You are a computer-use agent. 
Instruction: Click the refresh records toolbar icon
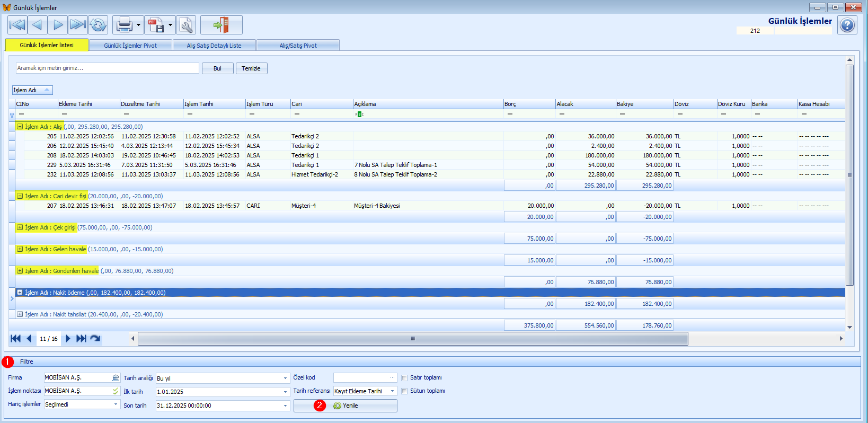(x=98, y=25)
